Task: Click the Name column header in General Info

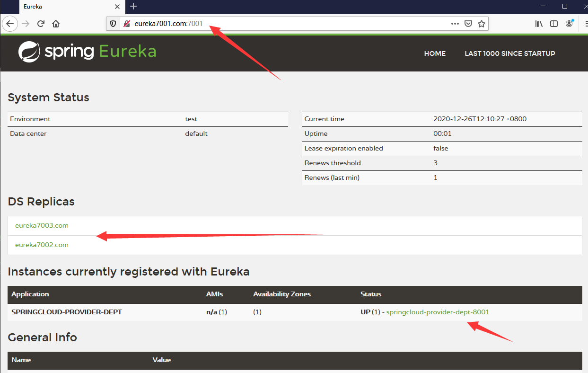Action: pos(21,360)
